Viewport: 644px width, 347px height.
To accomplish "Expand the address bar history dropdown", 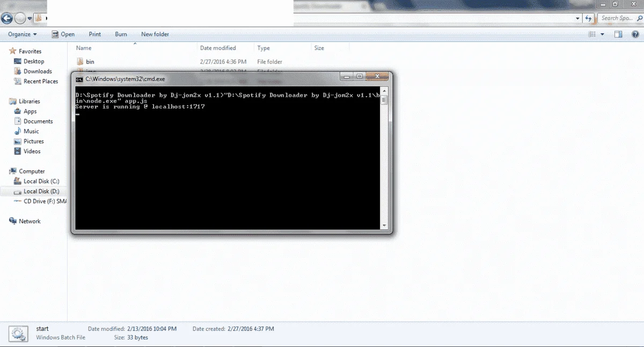I will 577,18.
